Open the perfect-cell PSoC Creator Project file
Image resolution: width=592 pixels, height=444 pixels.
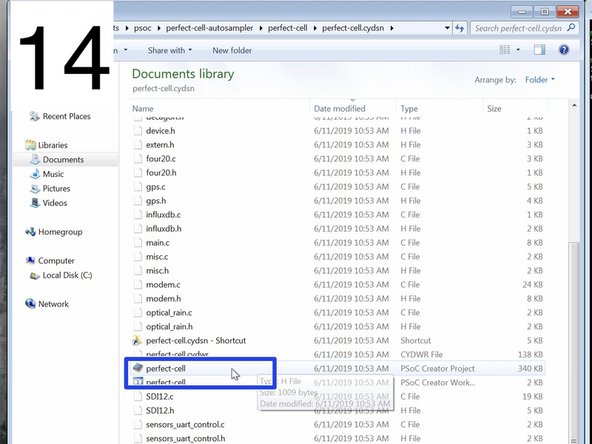(x=166, y=368)
